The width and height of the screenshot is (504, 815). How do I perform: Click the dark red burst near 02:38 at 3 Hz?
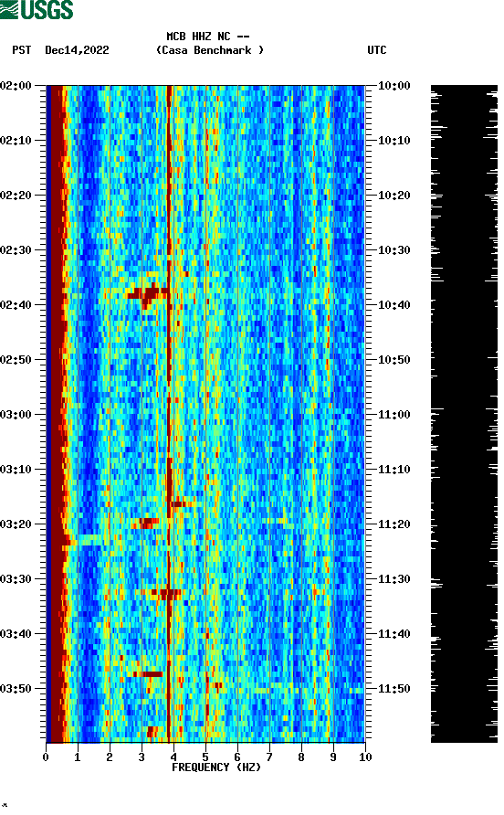click(147, 295)
